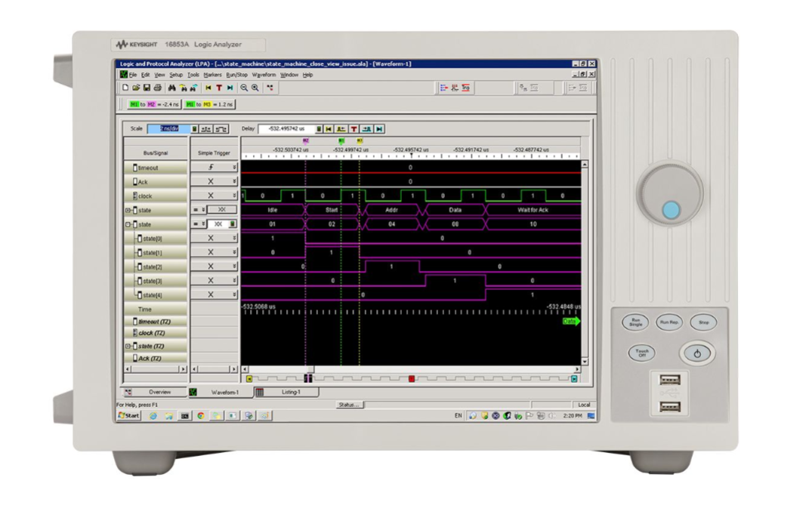Expand the state (TZ) tree item

tap(127, 345)
